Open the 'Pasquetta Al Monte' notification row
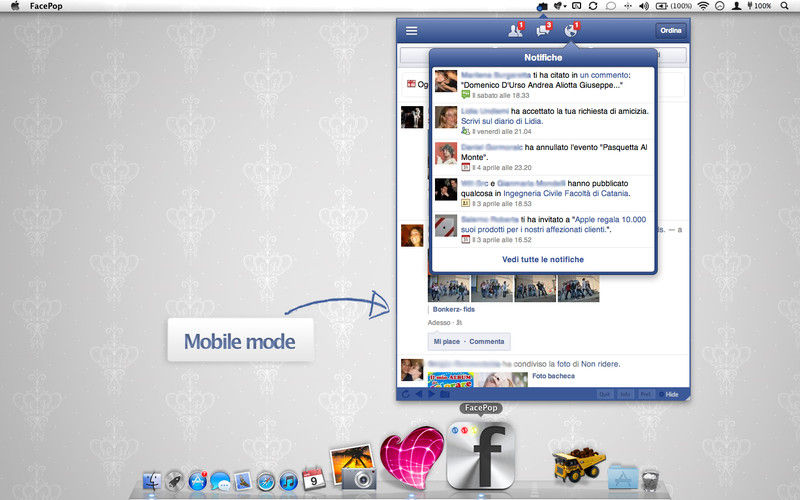The height and width of the screenshot is (500, 800). [543, 157]
